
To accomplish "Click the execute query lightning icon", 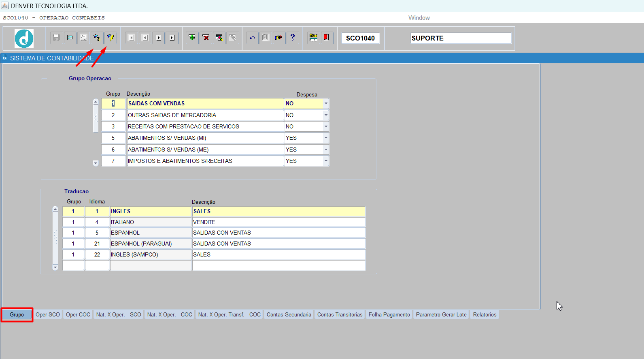I will coord(111,38).
